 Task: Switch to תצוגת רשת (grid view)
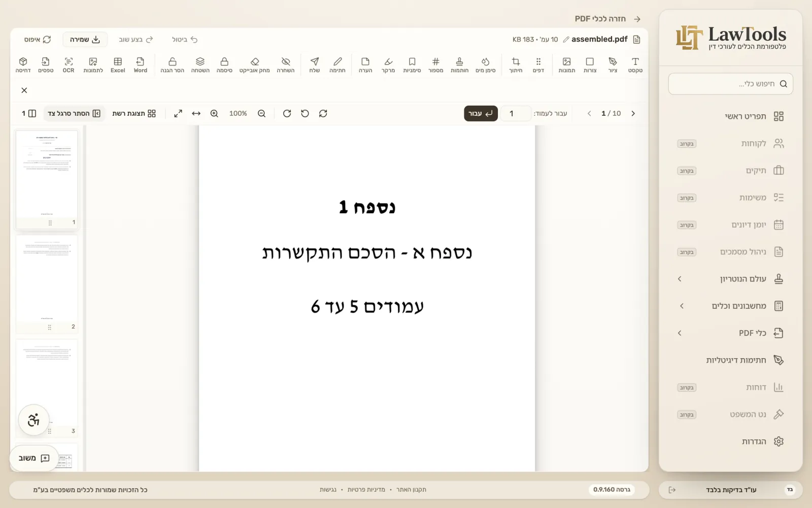pyautogui.click(x=134, y=113)
